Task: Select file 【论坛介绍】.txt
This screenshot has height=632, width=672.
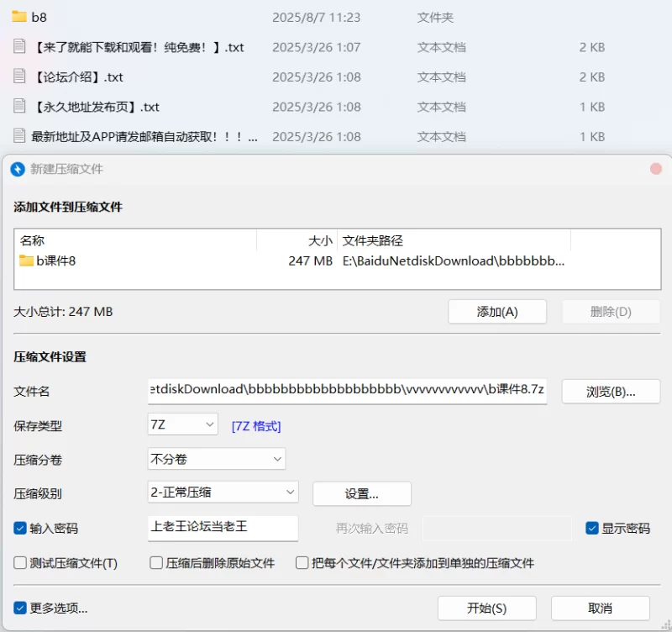Action: click(77, 76)
